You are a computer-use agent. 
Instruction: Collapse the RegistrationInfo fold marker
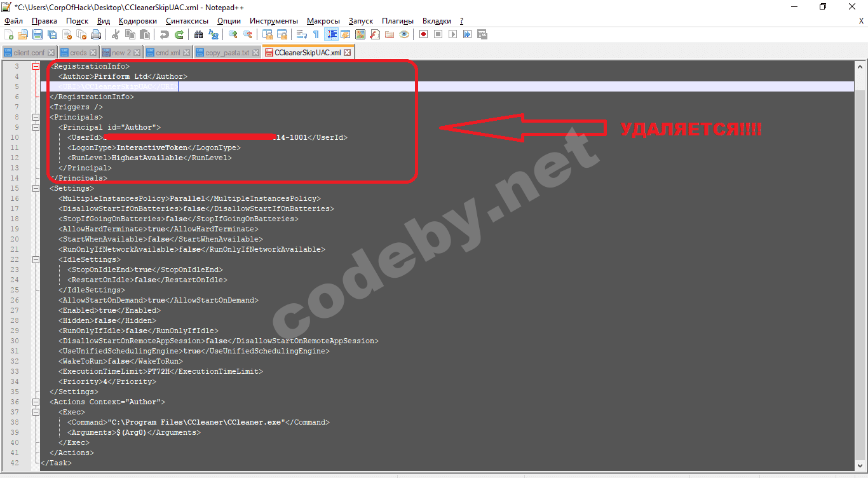tap(36, 66)
